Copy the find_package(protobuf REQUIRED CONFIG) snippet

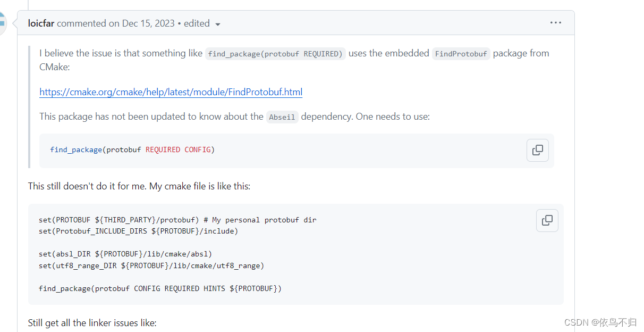[537, 150]
